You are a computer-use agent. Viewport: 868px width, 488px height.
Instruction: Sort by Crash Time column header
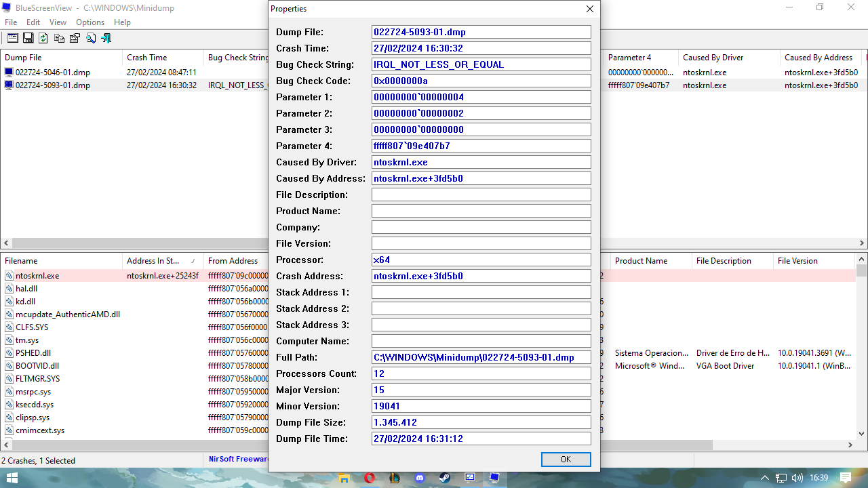pos(163,58)
